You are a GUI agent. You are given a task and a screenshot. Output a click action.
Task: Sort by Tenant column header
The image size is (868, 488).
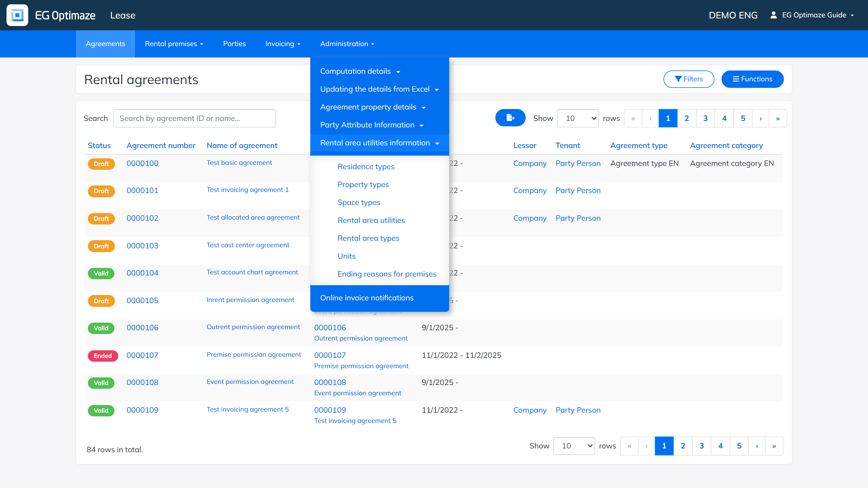click(568, 146)
